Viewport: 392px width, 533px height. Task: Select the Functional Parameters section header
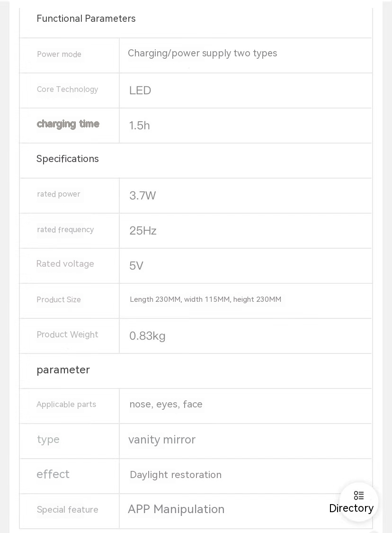point(86,19)
